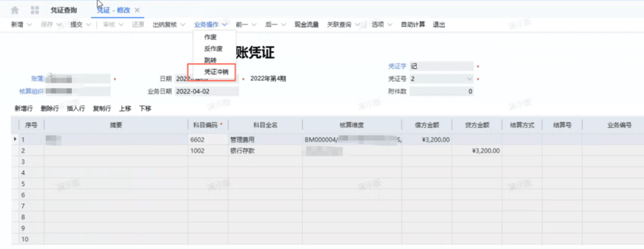Viewport: 644px width, 249px height.
Task: Open the 凭证字 field label link
Action: [397, 66]
